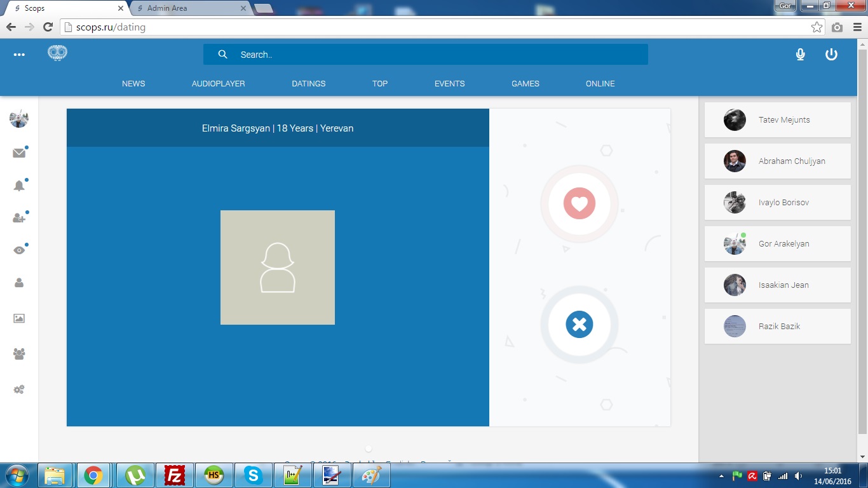This screenshot has height=488, width=868.
Task: Open settings gears icon in sidebar
Action: click(x=19, y=390)
